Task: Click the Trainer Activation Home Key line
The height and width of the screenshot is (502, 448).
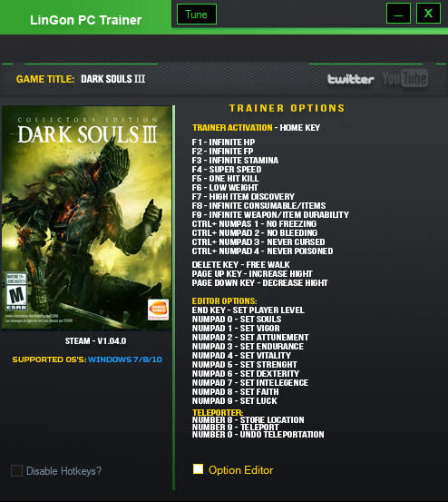Action: pos(256,128)
